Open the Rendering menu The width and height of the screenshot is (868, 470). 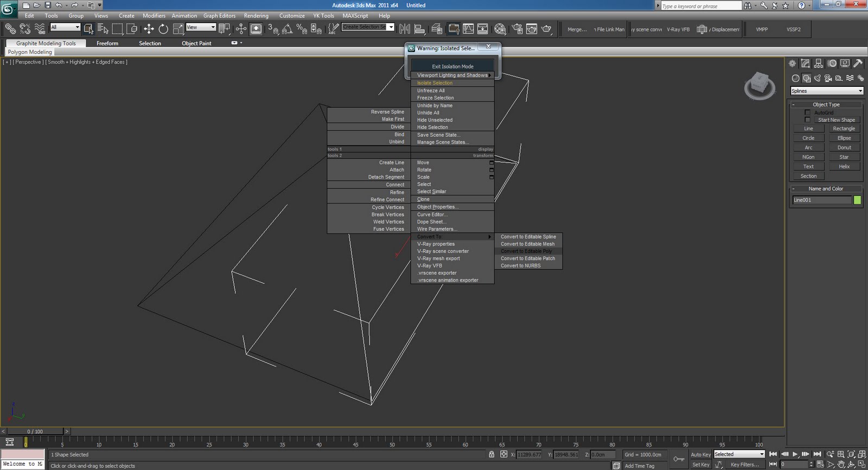tap(256, 16)
